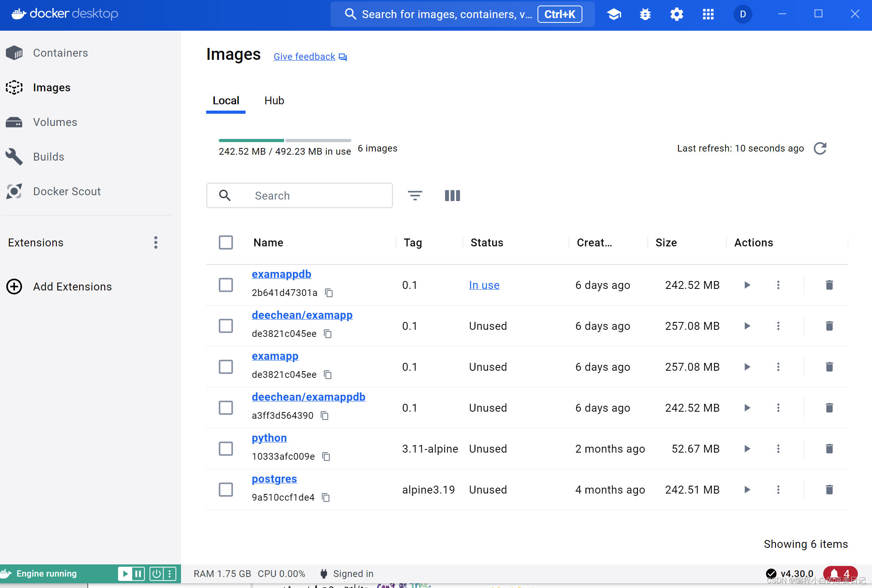Select the Local tab
Viewport: 872px width, 588px height.
[x=226, y=101]
